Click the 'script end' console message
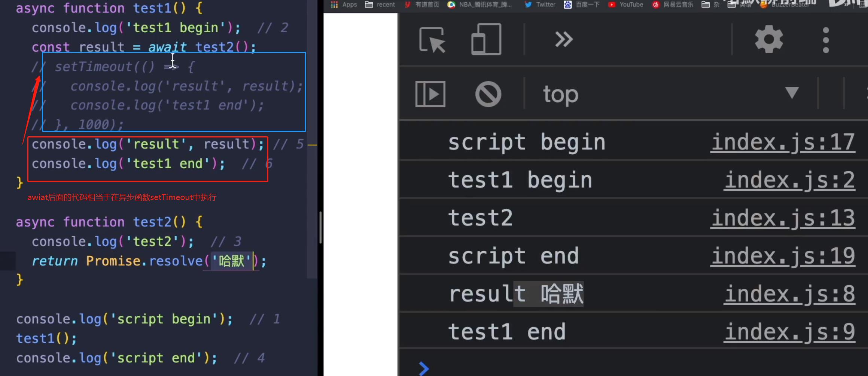This screenshot has height=376, width=868. tap(514, 256)
